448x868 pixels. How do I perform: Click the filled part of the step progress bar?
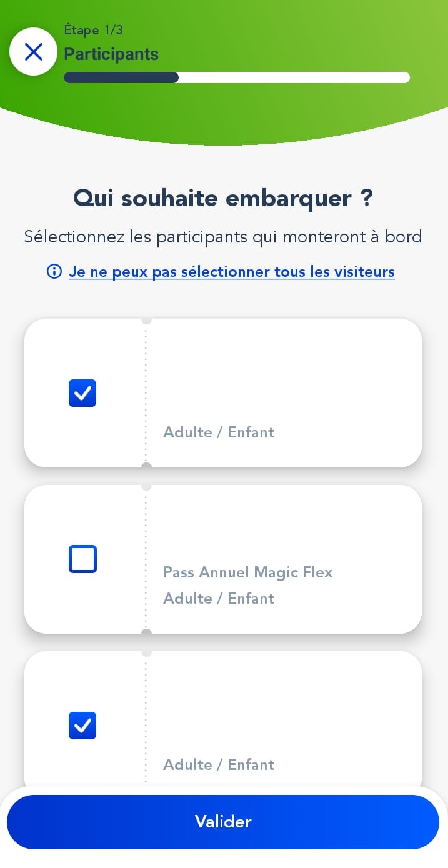[x=121, y=77]
